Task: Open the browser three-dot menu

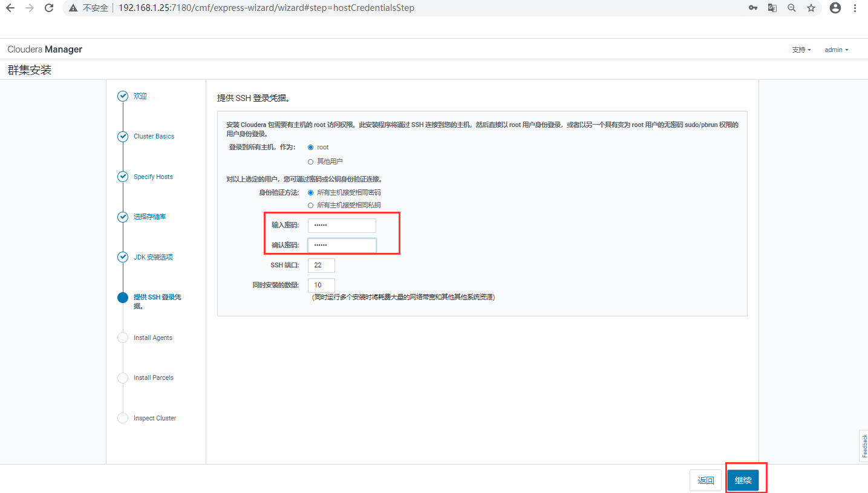Action: pyautogui.click(x=855, y=8)
